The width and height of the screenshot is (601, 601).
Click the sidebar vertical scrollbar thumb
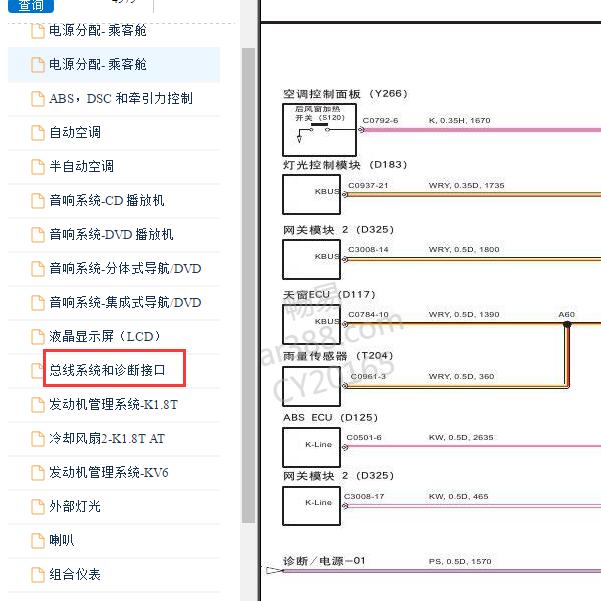pyautogui.click(x=248, y=285)
